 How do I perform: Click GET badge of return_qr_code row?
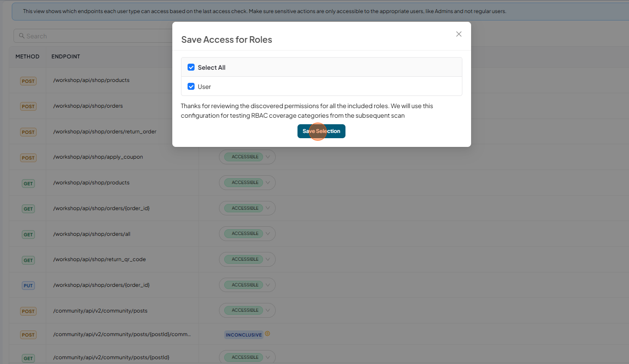tap(28, 260)
